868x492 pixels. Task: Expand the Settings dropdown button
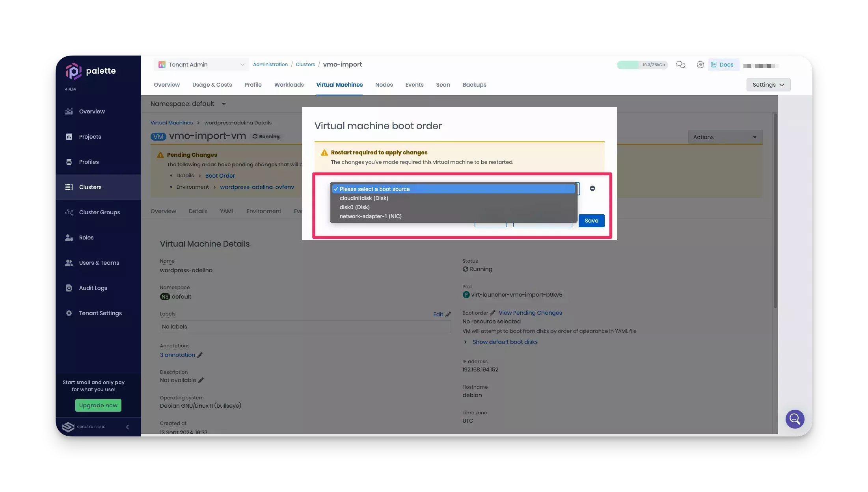[x=768, y=85]
